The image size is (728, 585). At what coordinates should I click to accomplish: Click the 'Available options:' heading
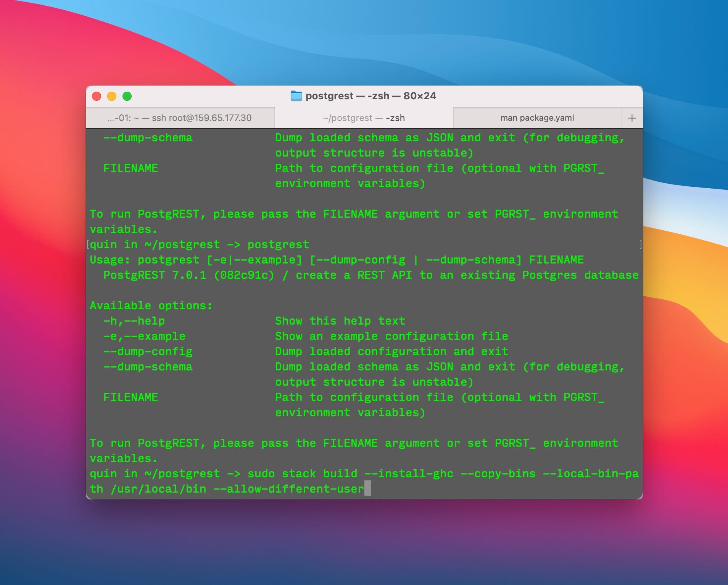point(151,305)
